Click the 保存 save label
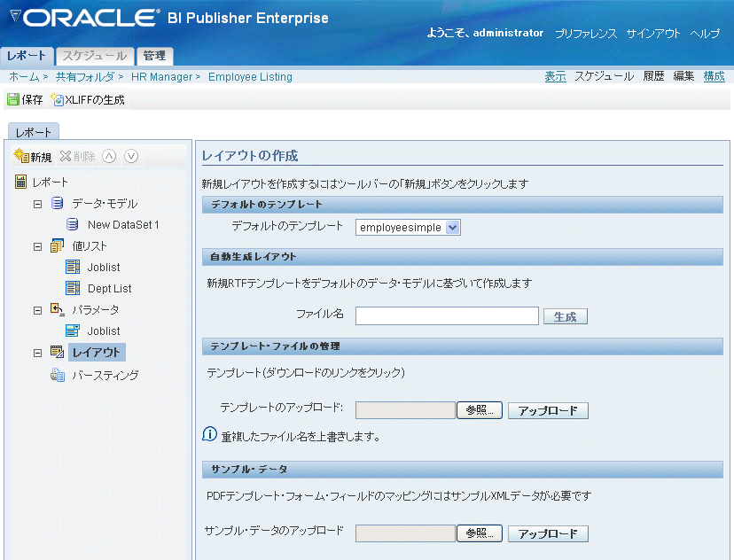734x560 pixels. 32,99
